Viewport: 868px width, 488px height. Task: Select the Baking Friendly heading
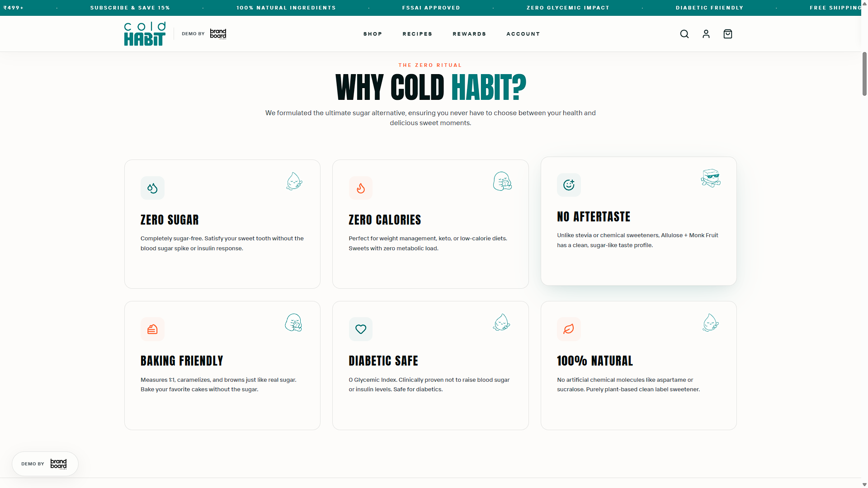(x=182, y=361)
